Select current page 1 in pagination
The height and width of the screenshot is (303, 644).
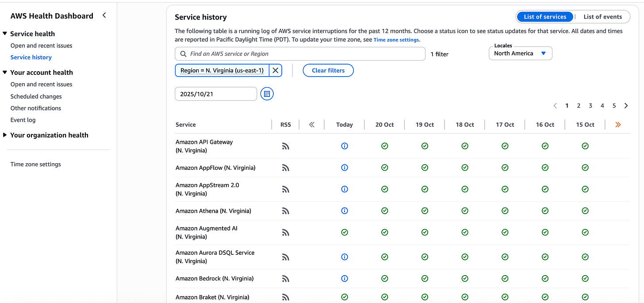567,106
